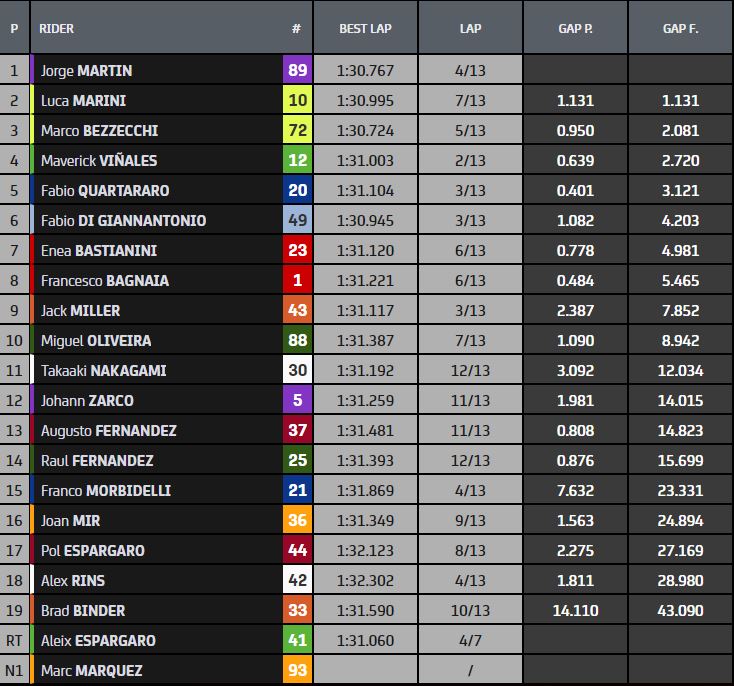
Task: Sort by the BEST LAP column header
Action: pyautogui.click(x=365, y=28)
